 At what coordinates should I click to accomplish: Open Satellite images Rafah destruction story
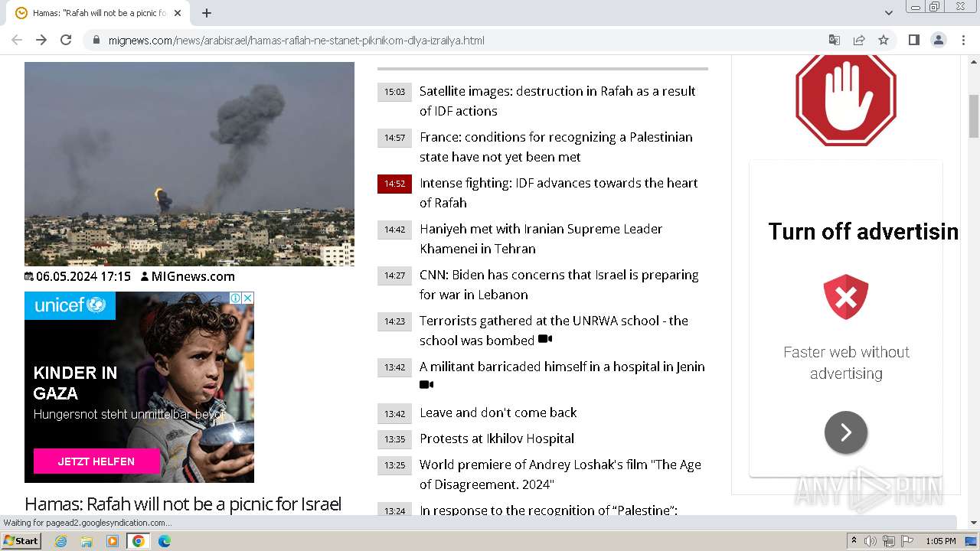pos(557,101)
